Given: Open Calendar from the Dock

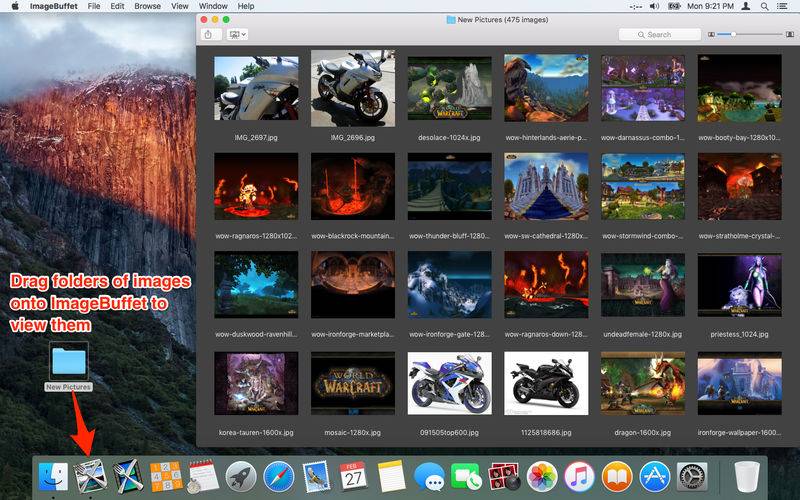Looking at the screenshot, I should point(354,477).
